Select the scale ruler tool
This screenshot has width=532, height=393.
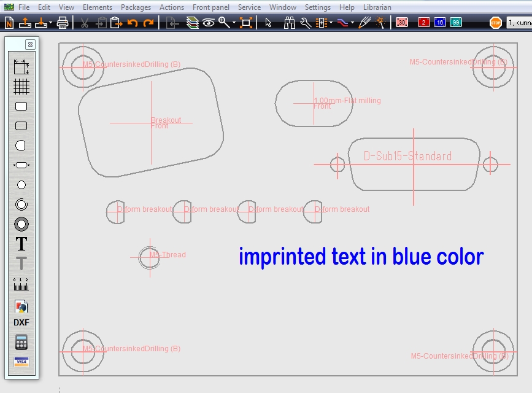21,284
